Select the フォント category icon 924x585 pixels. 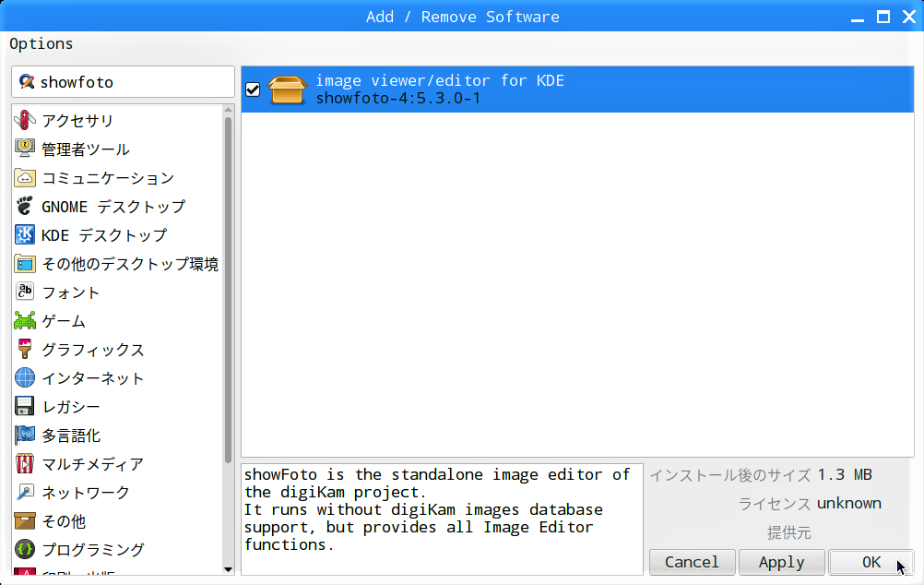pos(25,292)
